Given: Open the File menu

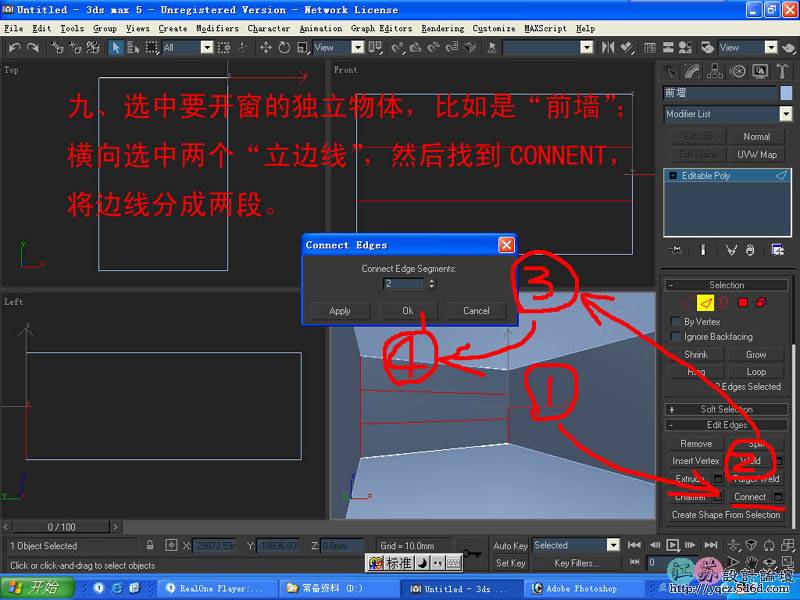Looking at the screenshot, I should pyautogui.click(x=14, y=29).
